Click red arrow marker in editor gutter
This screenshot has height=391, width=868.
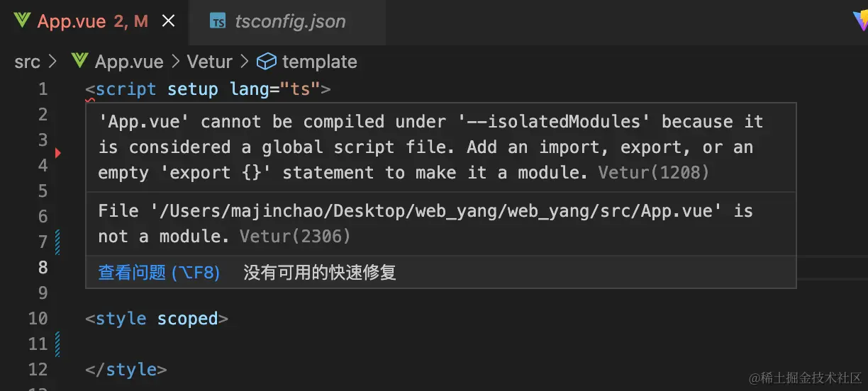58,152
